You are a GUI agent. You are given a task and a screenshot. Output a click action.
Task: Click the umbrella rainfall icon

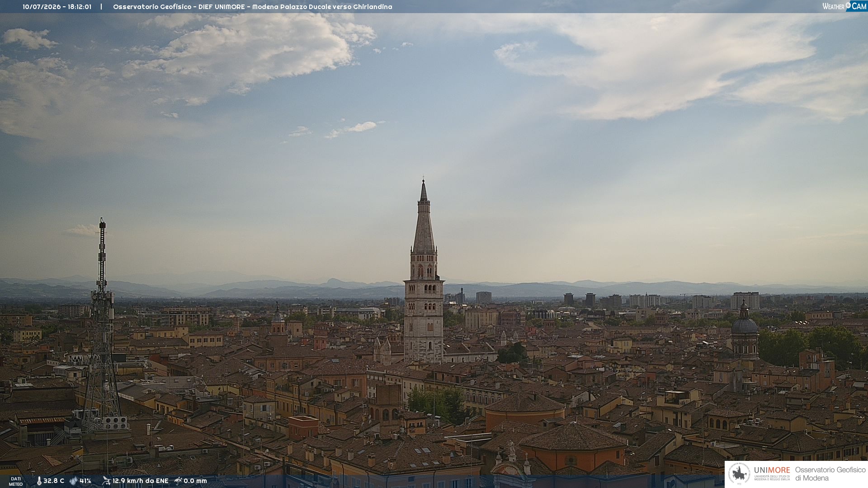[178, 481]
